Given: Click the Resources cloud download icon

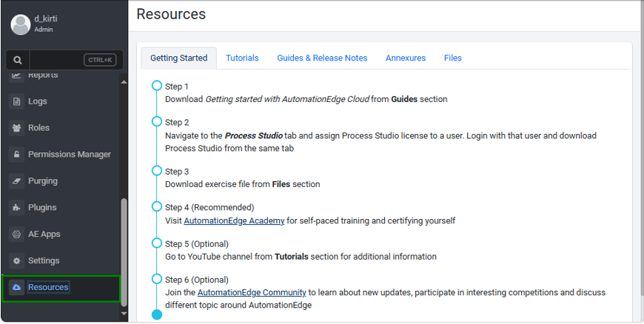Looking at the screenshot, I should pos(17,287).
